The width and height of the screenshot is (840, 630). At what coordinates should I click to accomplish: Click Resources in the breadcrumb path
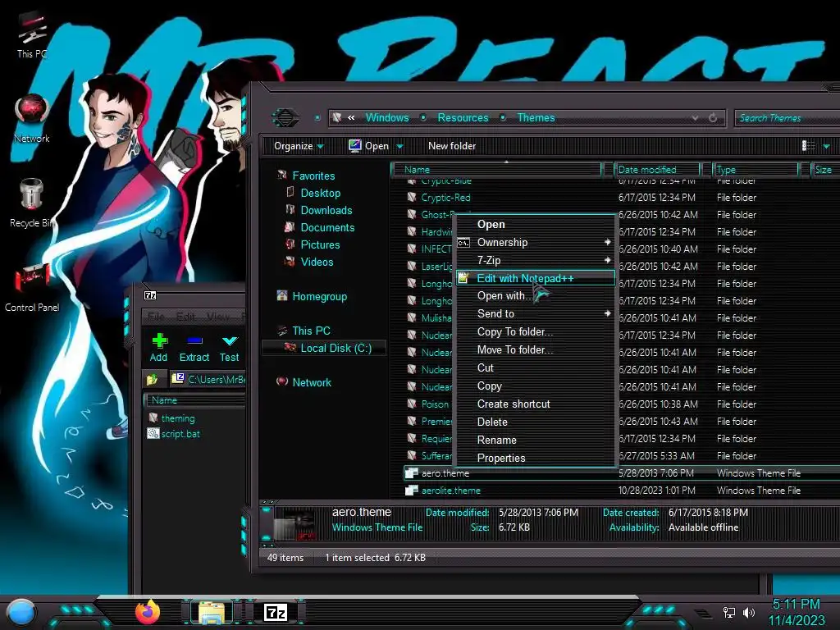[x=463, y=117]
